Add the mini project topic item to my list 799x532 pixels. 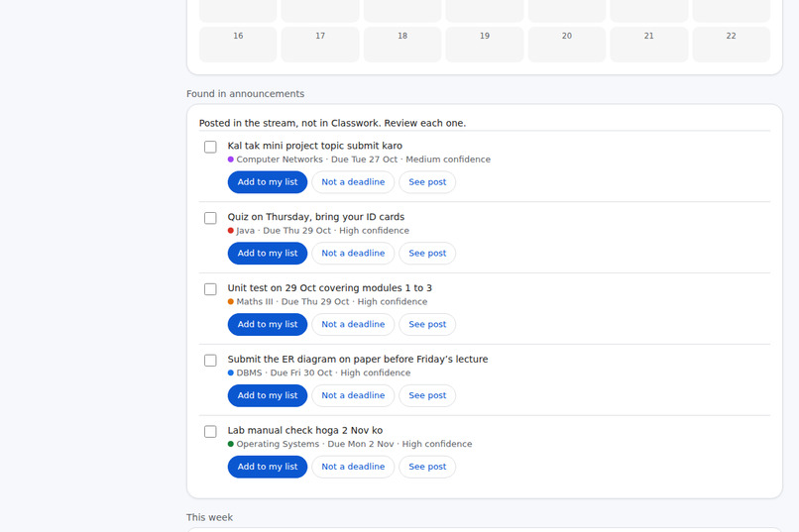(x=268, y=182)
